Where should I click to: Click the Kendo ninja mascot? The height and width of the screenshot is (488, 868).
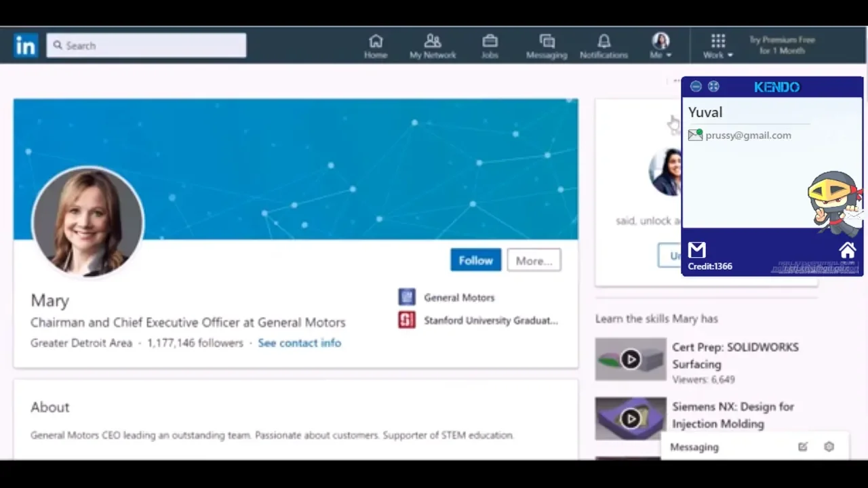pos(834,203)
